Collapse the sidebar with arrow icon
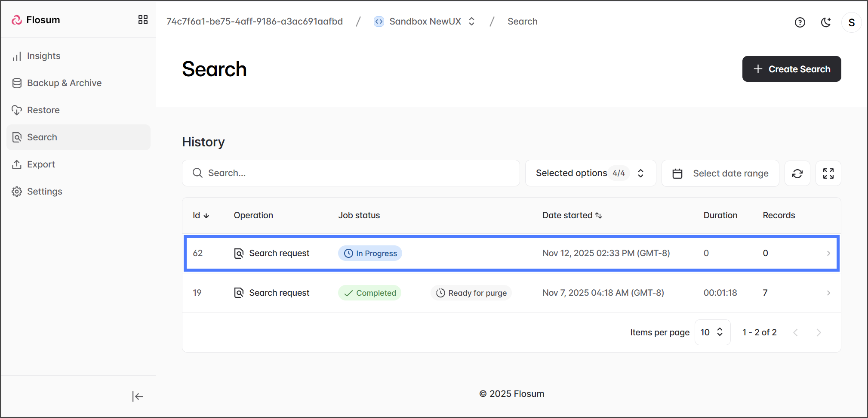Viewport: 868px width, 418px height. 137,396
